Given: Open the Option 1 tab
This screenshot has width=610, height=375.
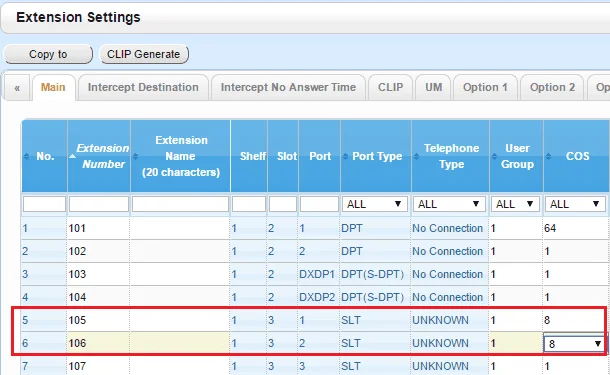Looking at the screenshot, I should click(485, 87).
